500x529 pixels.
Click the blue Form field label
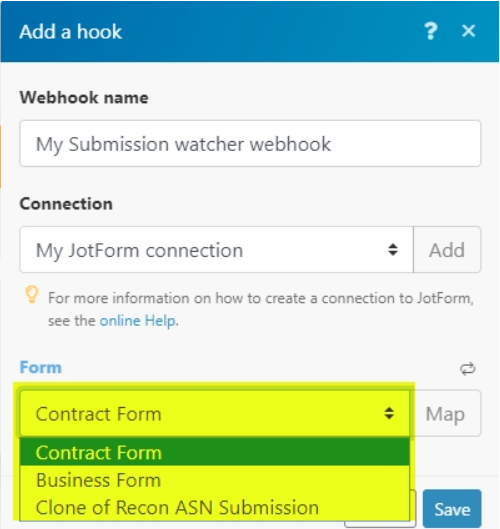coord(41,367)
